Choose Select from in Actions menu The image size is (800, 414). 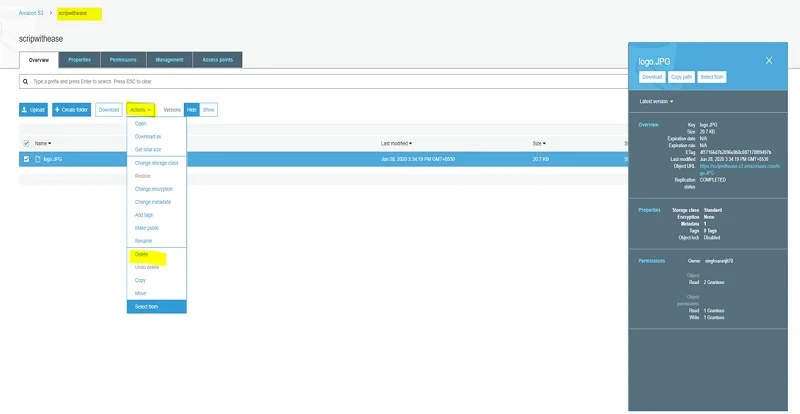point(157,307)
